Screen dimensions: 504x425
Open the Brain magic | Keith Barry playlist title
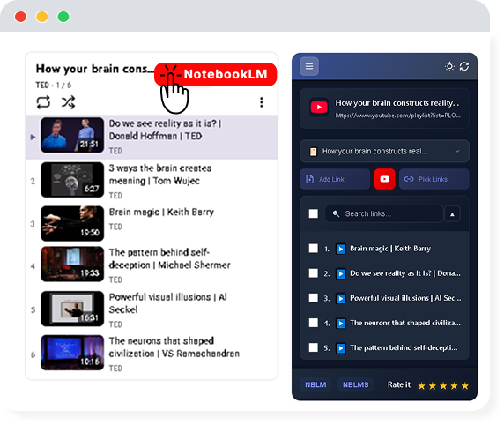pos(161,212)
